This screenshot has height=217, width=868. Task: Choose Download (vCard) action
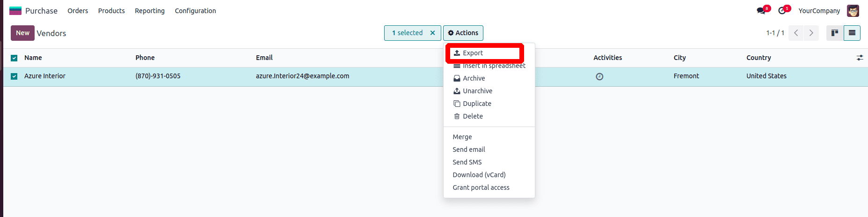(489, 175)
